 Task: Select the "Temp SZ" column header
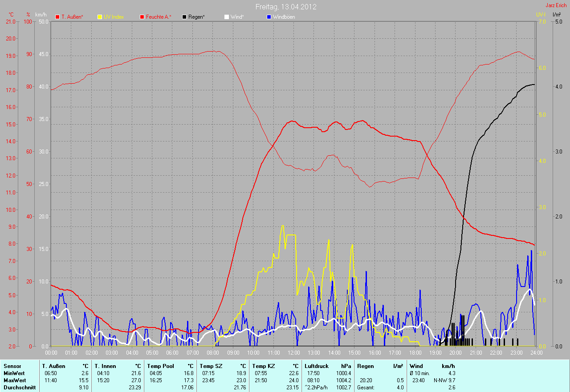211,366
